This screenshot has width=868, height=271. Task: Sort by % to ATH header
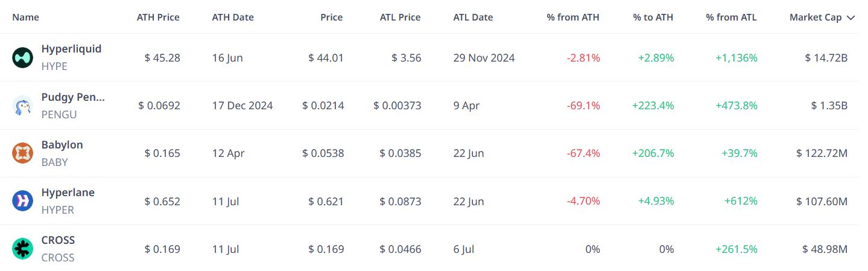tap(653, 18)
